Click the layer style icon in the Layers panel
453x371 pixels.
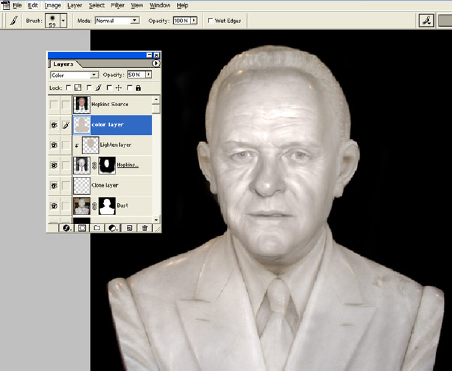click(x=66, y=228)
